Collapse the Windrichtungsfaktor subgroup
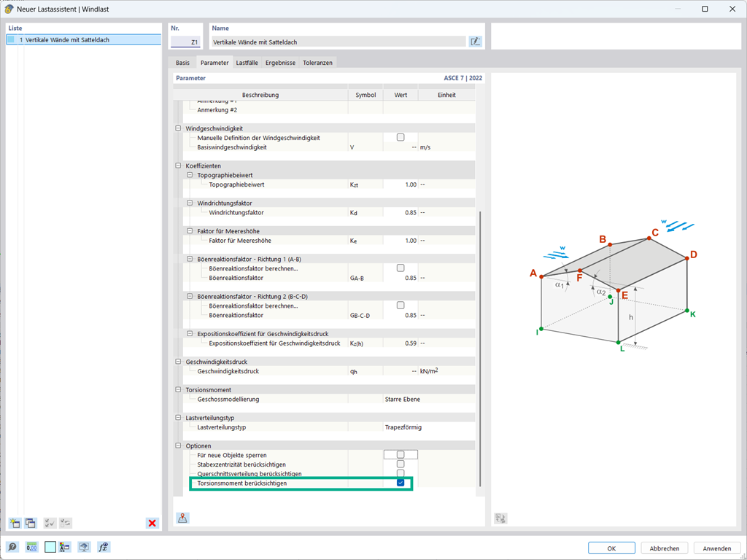Image resolution: width=747 pixels, height=560 pixels. tap(190, 203)
